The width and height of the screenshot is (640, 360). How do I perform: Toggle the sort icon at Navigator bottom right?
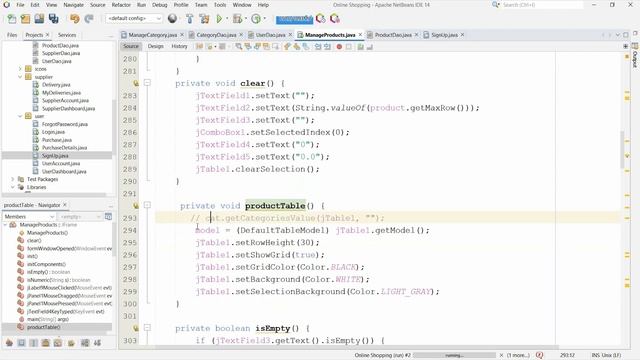click(97, 343)
